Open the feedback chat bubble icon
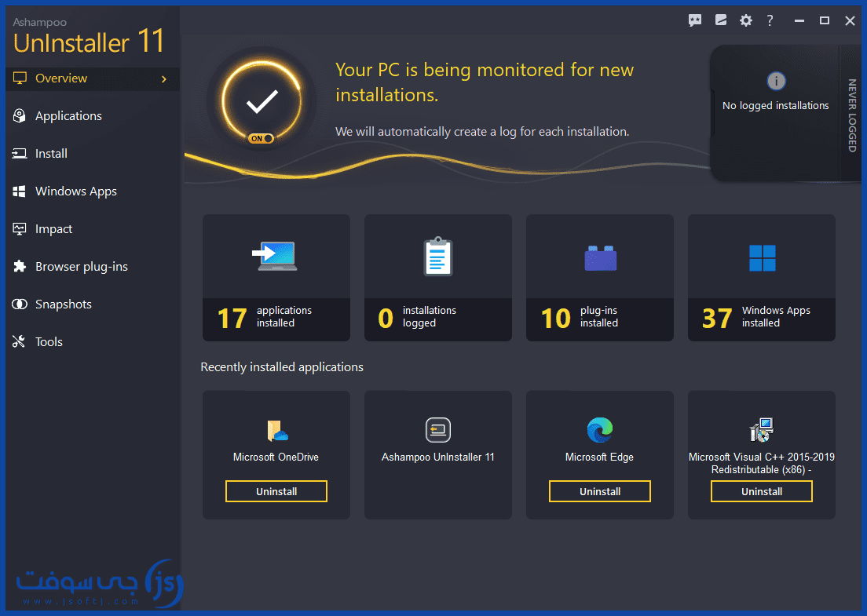 (x=695, y=20)
